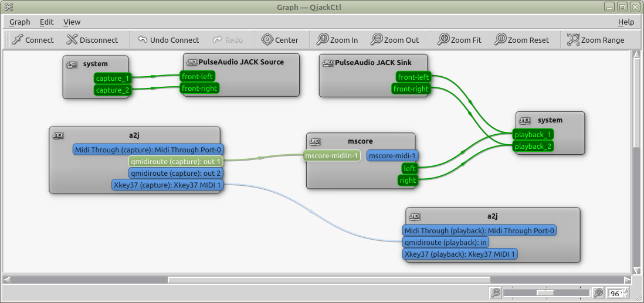Screen dimensions: 644x303
Task: Click the status bar zoom-in magnifier icon
Action: [x=598, y=292]
